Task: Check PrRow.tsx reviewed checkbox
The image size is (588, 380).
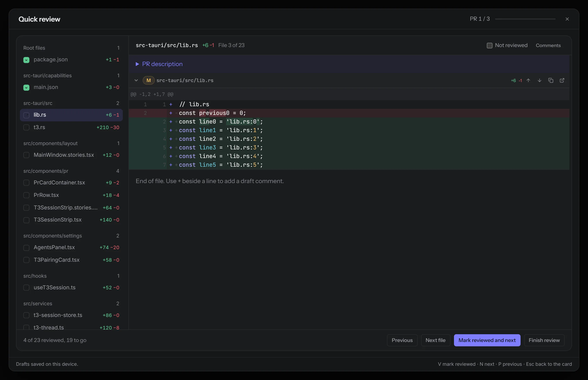Action: (x=26, y=195)
